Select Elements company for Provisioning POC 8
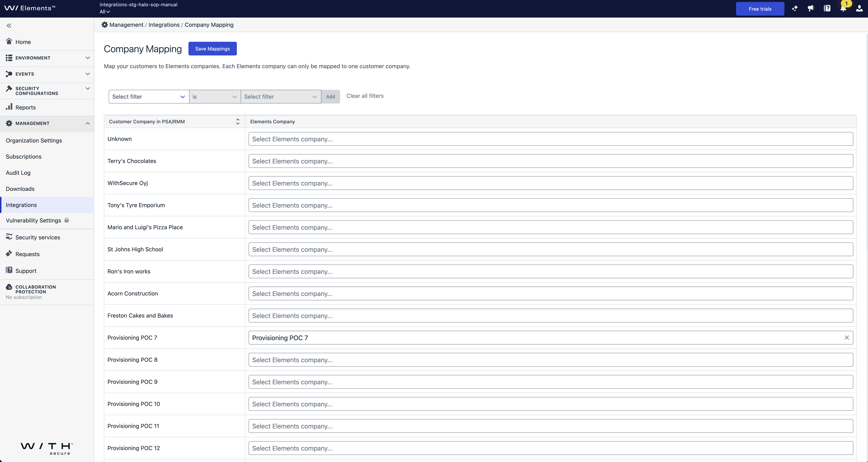The height and width of the screenshot is (462, 868). tap(551, 360)
